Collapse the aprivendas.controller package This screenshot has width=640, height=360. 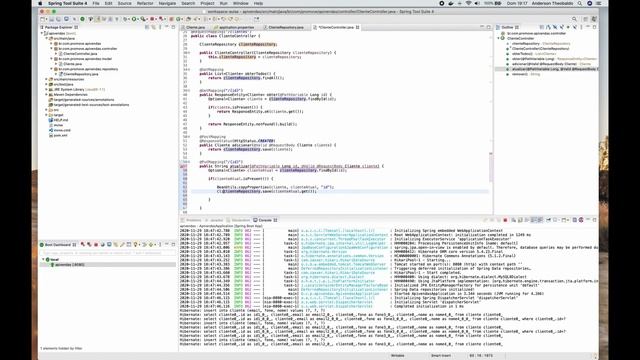point(51,49)
